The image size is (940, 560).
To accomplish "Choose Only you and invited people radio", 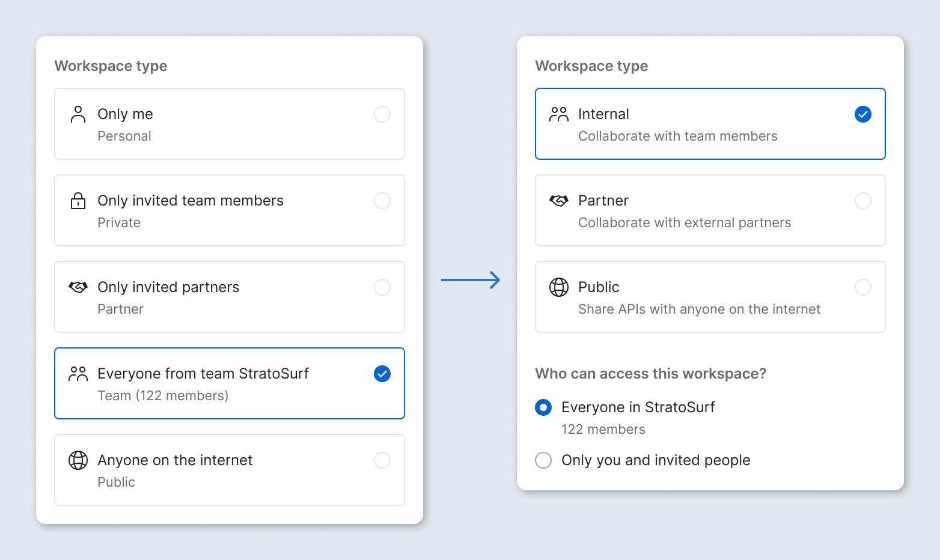I will coord(543,460).
